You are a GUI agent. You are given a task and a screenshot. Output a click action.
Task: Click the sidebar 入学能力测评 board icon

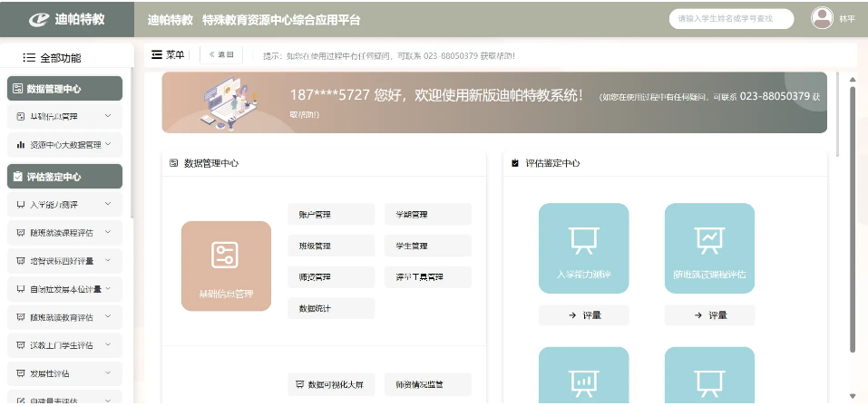click(21, 205)
